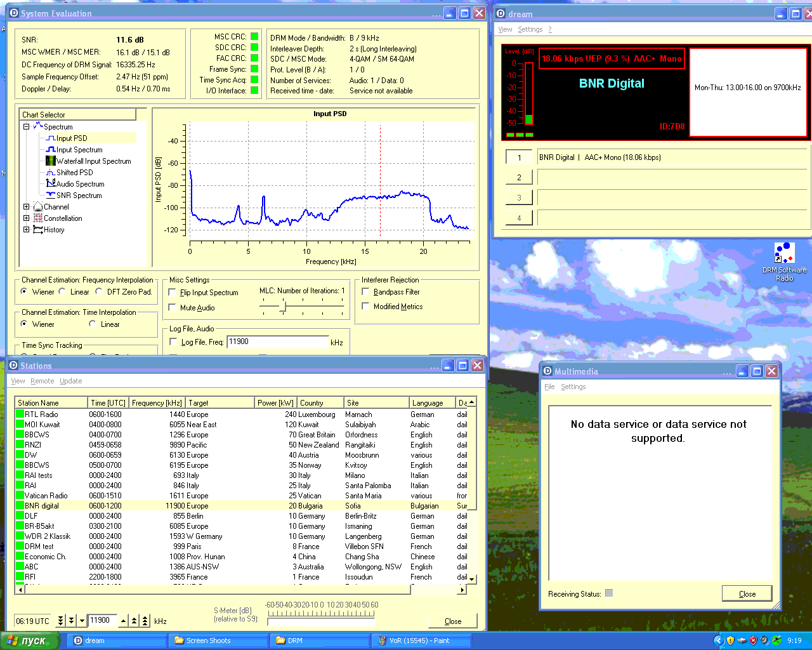Select the Waterfall Input Spectrum chart icon
812x650 pixels.
[x=51, y=161]
